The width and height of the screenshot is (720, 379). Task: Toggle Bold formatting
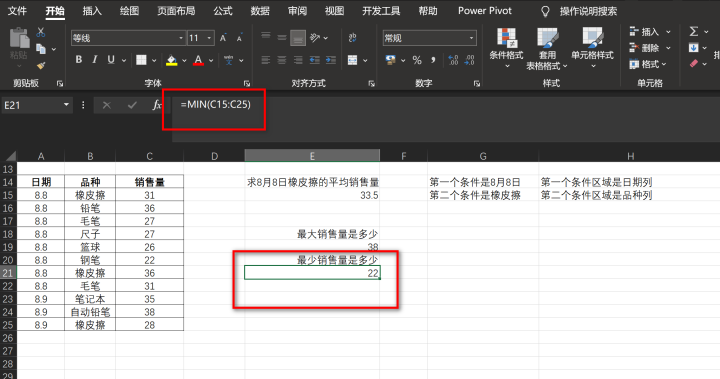79,60
